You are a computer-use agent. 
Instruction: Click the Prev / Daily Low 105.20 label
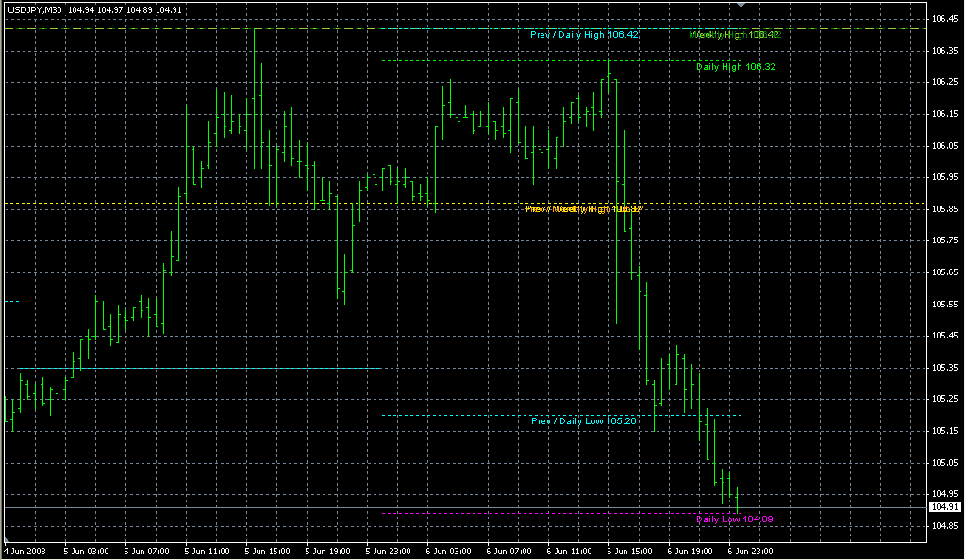pyautogui.click(x=584, y=420)
